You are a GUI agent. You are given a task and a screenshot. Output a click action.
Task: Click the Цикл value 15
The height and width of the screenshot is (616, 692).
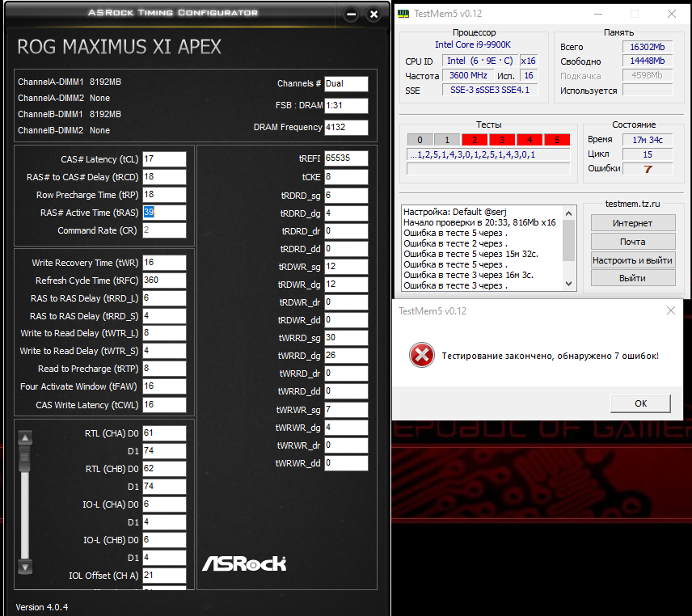[x=648, y=154]
